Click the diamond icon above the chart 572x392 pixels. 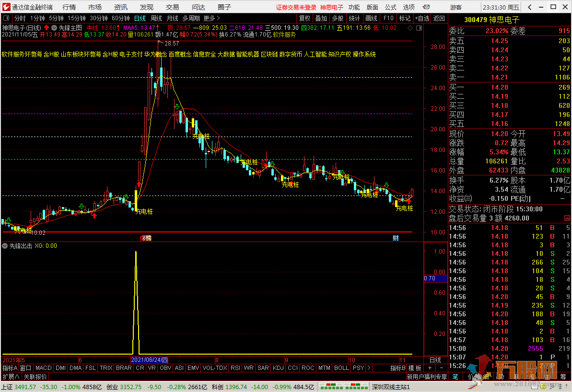410,28
